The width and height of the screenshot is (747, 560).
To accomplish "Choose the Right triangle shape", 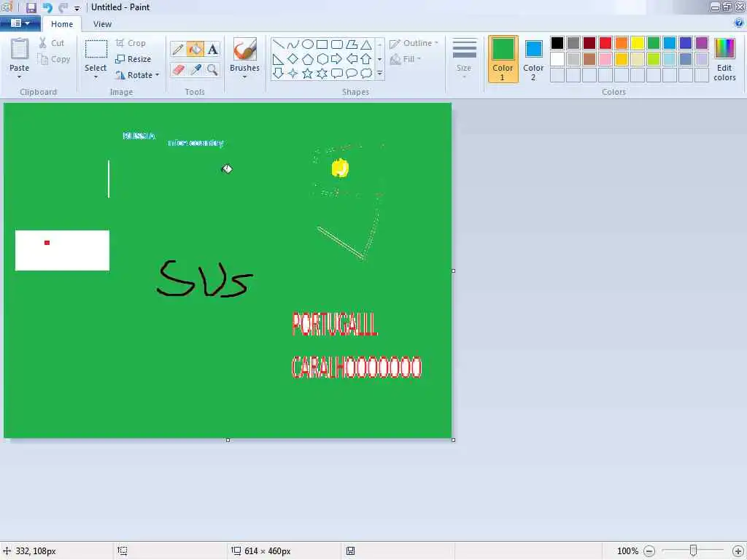I will (278, 59).
